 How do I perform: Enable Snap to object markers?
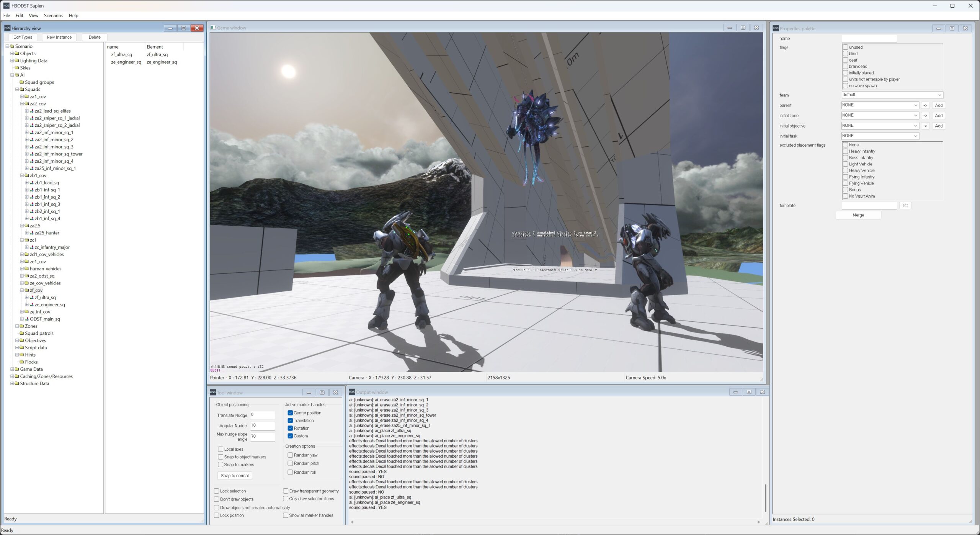tap(220, 457)
